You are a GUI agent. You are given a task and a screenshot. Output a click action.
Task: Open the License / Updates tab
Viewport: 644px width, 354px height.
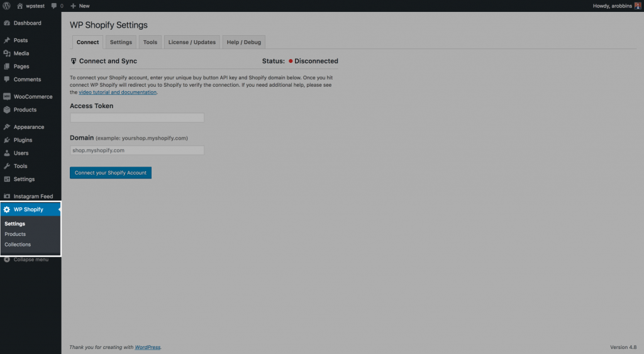(x=192, y=42)
